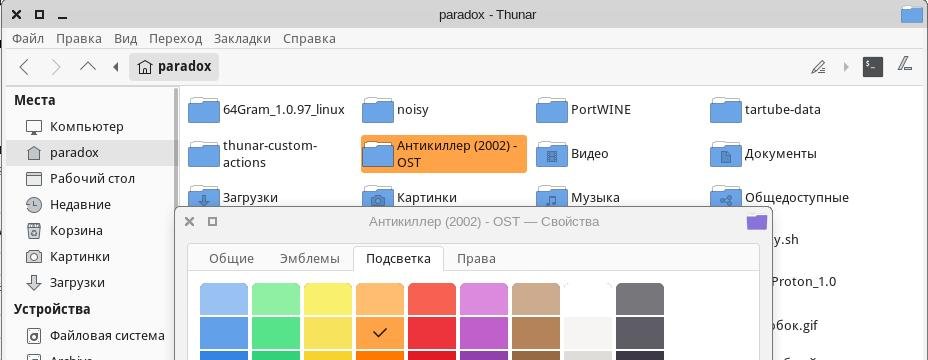Pick the light yellow swatch in top row

[x=328, y=299]
